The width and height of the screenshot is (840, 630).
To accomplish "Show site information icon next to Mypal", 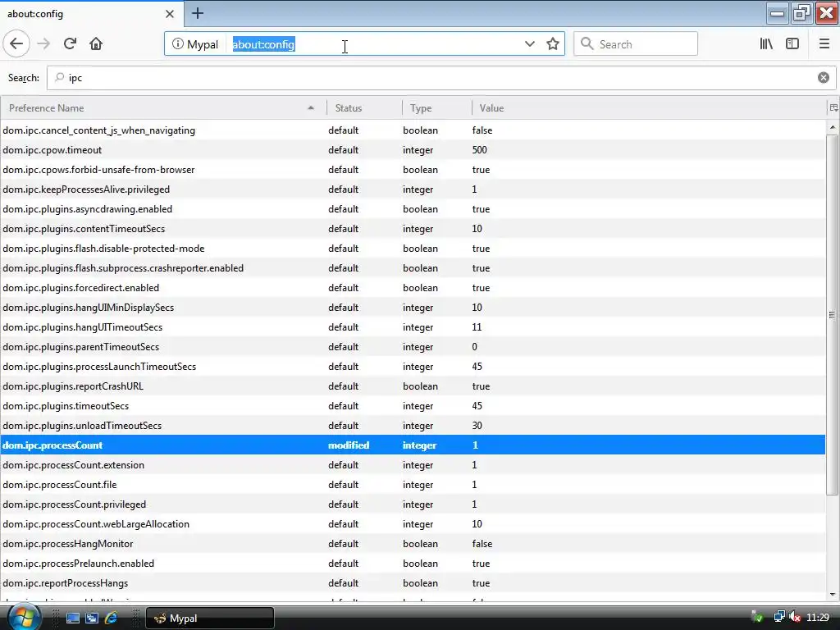I will coord(177,44).
